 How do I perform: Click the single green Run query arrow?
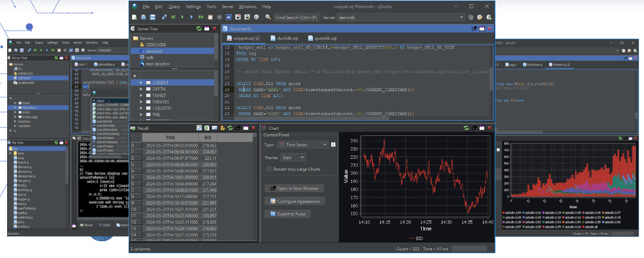[182, 17]
